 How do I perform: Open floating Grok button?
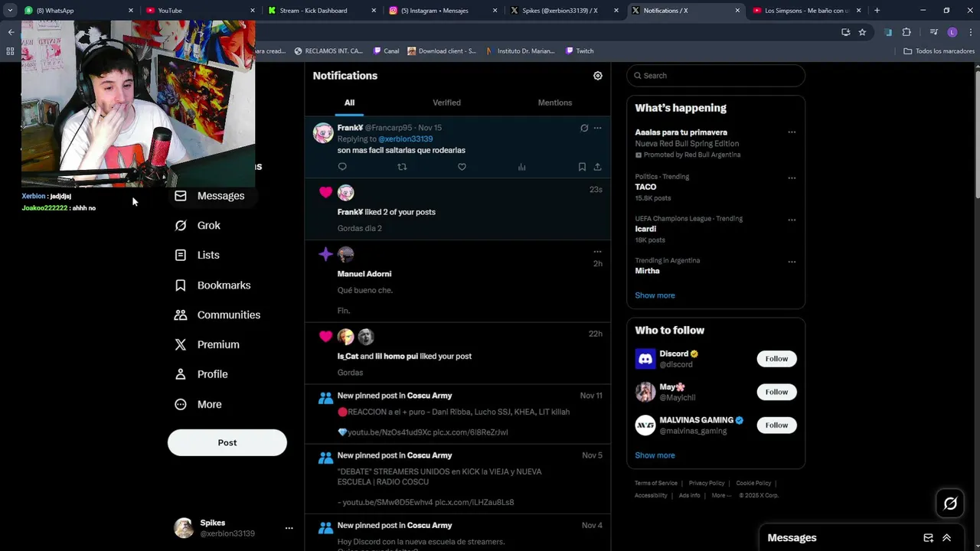coord(950,503)
